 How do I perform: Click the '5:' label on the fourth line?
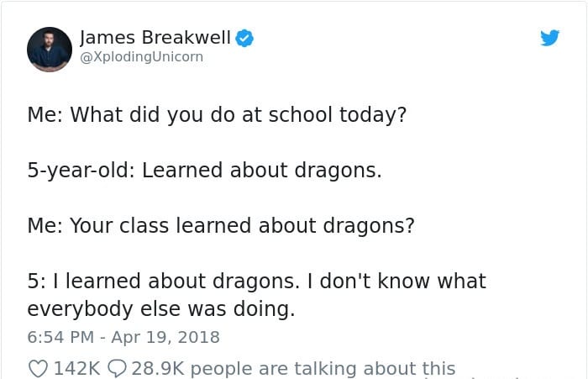coord(37,281)
